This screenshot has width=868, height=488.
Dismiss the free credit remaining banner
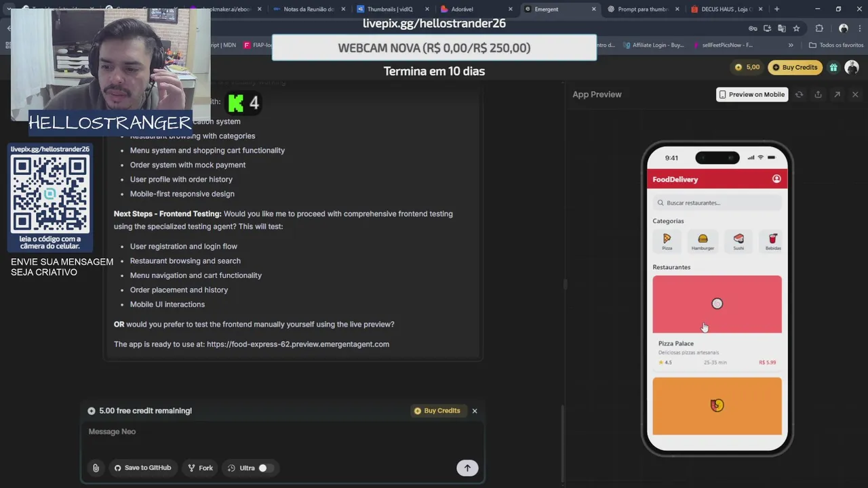475,411
